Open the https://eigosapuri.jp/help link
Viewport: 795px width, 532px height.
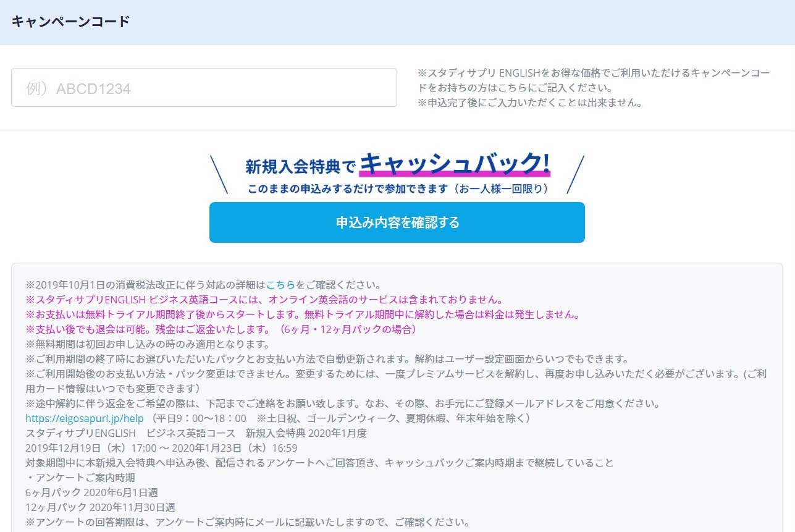[x=85, y=418]
